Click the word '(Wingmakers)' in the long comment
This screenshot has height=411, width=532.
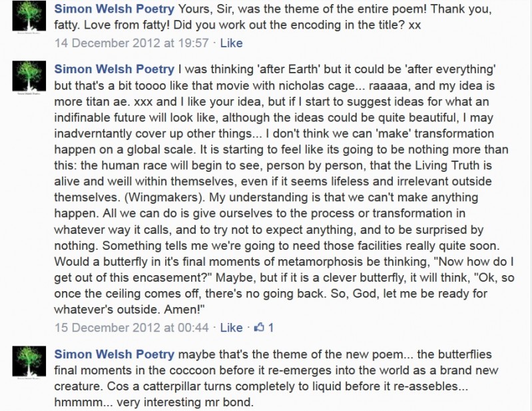164,198
